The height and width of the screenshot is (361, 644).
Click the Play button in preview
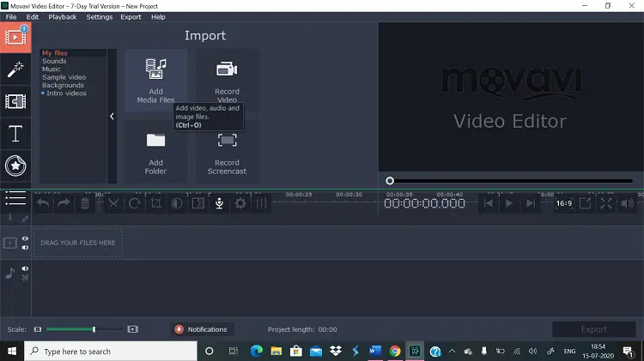(509, 203)
